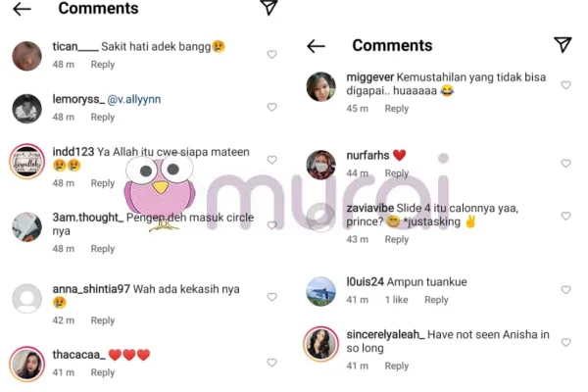Open sincerelyaleah_ profile picture

(x=320, y=344)
